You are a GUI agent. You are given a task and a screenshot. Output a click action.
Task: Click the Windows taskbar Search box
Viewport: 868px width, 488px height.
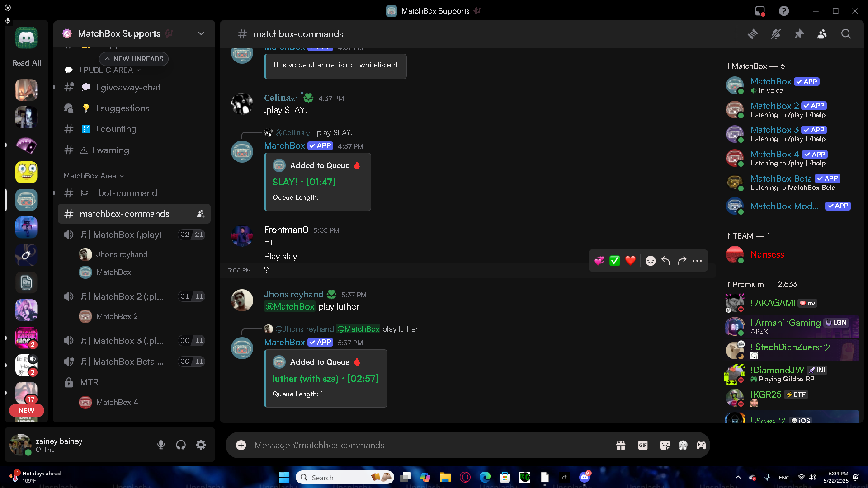click(344, 477)
